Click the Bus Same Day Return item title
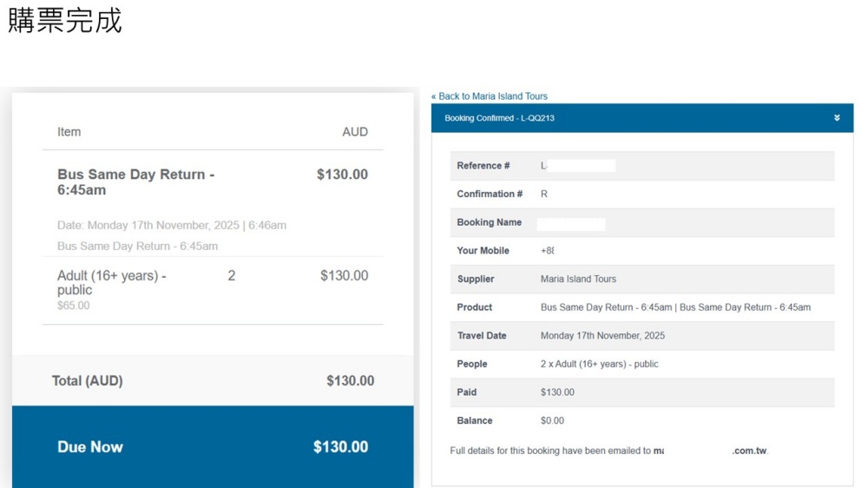Image resolution: width=868 pixels, height=488 pixels. pyautogui.click(x=135, y=181)
